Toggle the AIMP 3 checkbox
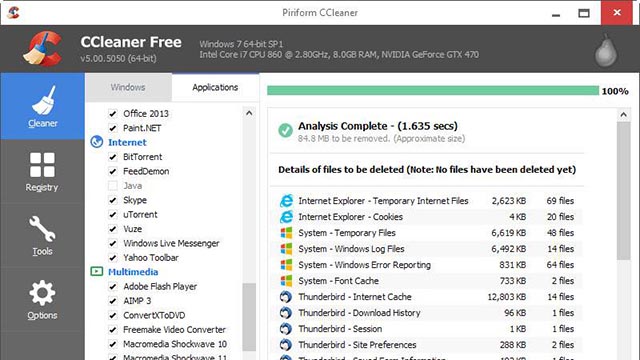This screenshot has width=640, height=360. [113, 301]
